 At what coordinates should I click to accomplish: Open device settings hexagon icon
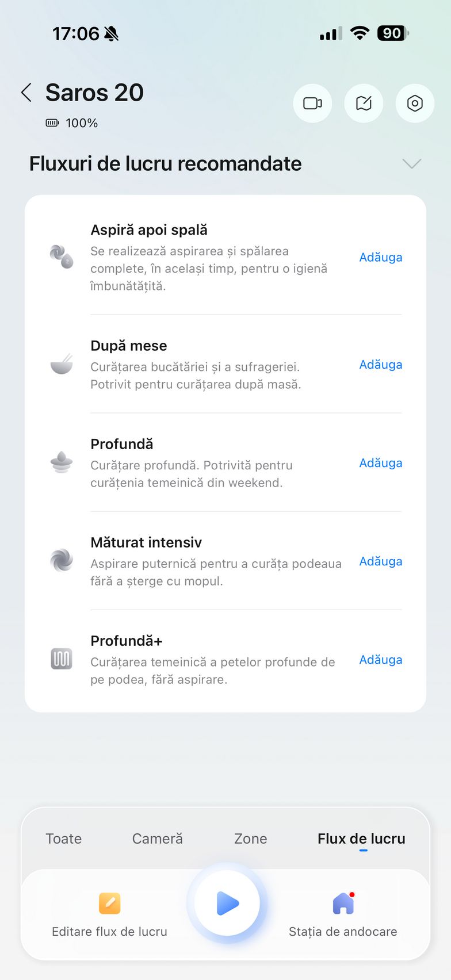(x=415, y=104)
